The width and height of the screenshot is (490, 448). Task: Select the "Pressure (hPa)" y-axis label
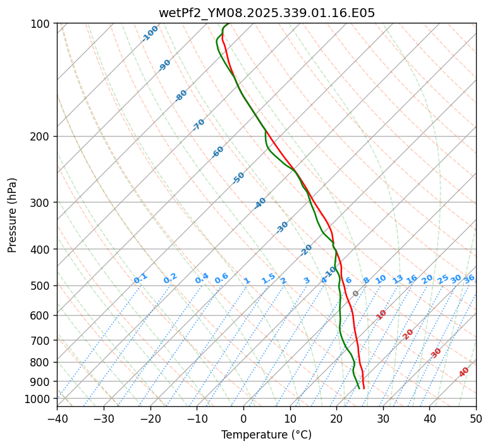tap(13, 215)
